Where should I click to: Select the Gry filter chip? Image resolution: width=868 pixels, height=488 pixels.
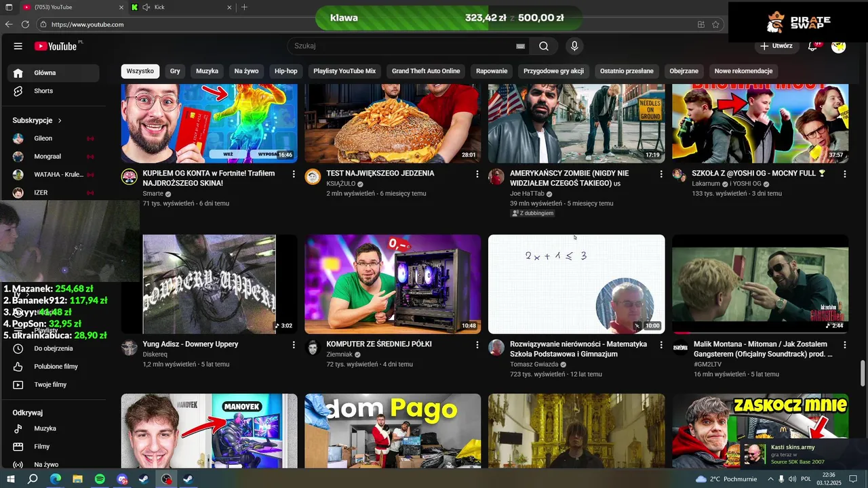(x=175, y=71)
